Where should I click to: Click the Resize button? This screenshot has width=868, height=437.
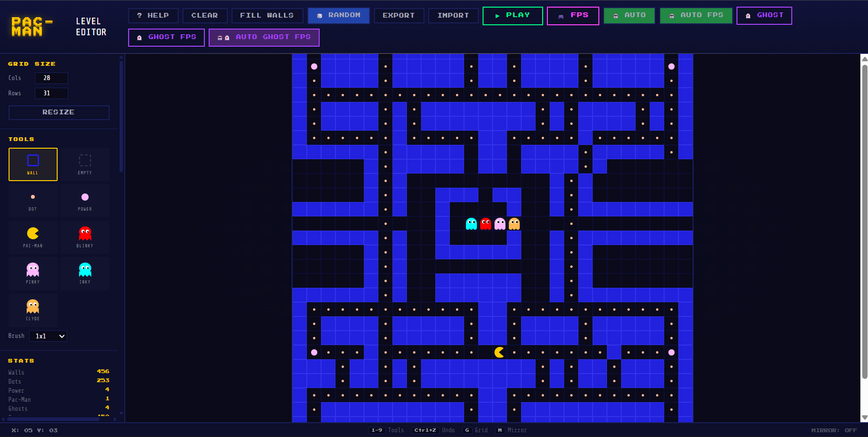point(59,112)
